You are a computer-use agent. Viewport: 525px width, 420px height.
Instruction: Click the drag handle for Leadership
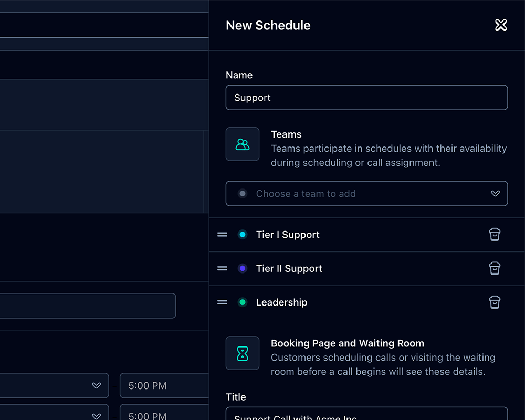coord(222,302)
